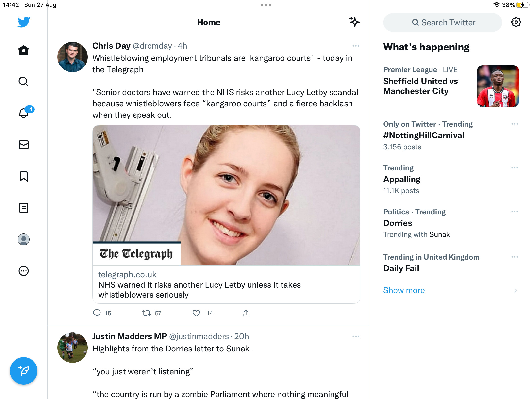532x399 pixels.
Task: Open notifications bell with 14 badge
Action: coord(24,113)
